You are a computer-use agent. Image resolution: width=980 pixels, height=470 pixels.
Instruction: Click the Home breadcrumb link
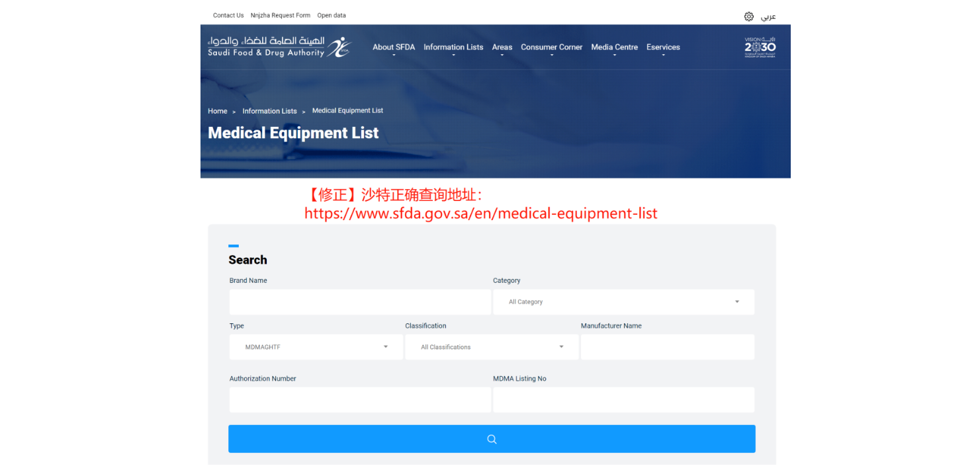coord(217,111)
